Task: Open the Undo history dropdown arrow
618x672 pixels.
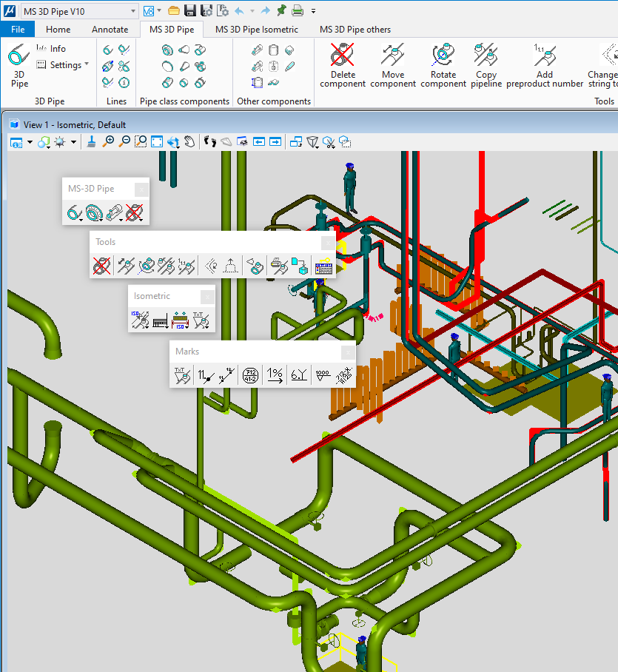Action: [252, 10]
